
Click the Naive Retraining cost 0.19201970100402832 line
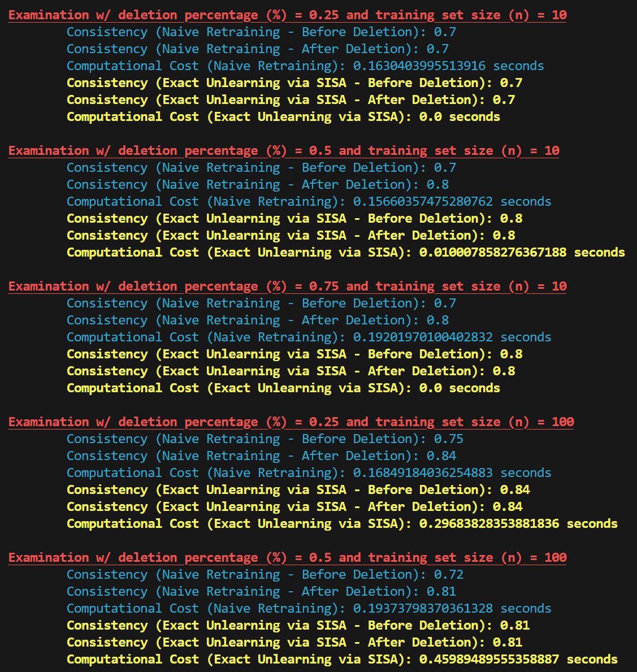[x=309, y=337]
